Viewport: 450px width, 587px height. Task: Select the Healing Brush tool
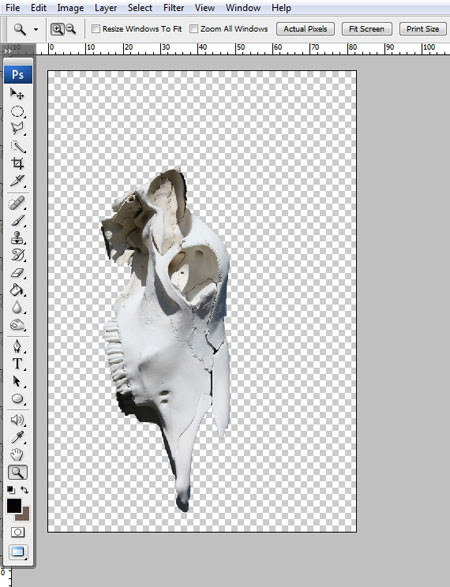click(17, 203)
